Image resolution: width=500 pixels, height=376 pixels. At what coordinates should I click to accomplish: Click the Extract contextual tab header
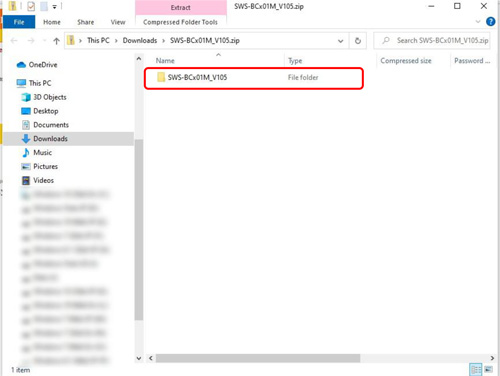point(181,7)
